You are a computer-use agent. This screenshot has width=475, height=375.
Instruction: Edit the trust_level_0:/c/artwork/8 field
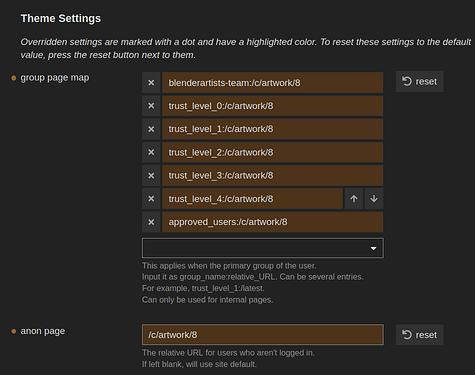click(273, 106)
